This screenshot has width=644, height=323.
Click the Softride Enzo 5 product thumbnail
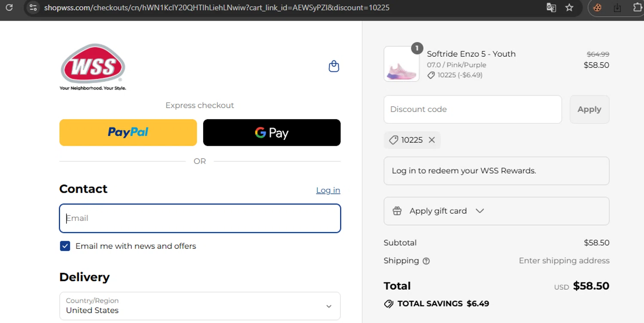(401, 64)
